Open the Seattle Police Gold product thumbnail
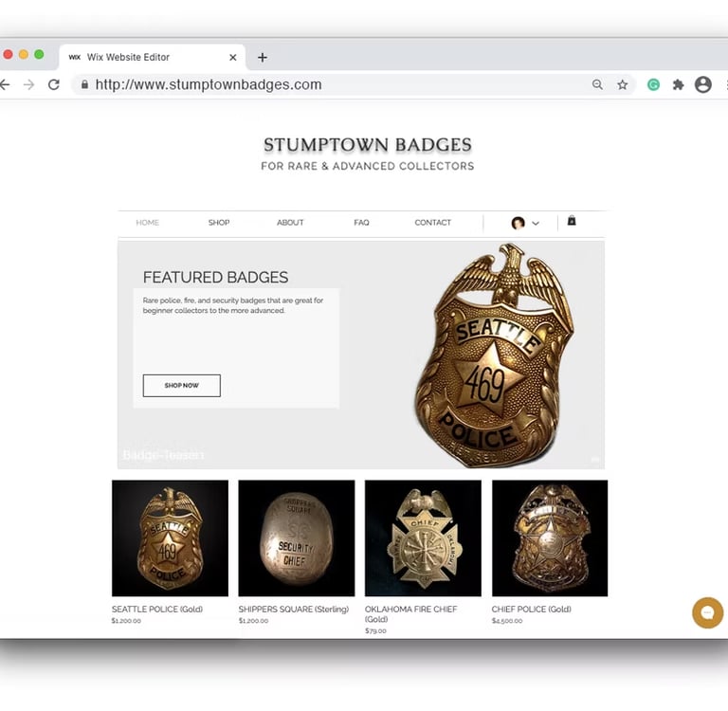728x711 pixels. click(x=170, y=538)
